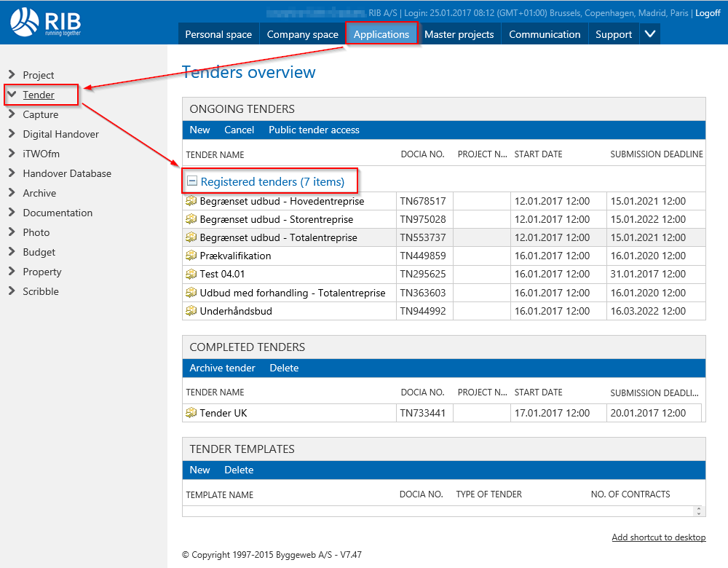Click Add shortcut to desktop link
The image size is (728, 568).
click(658, 537)
